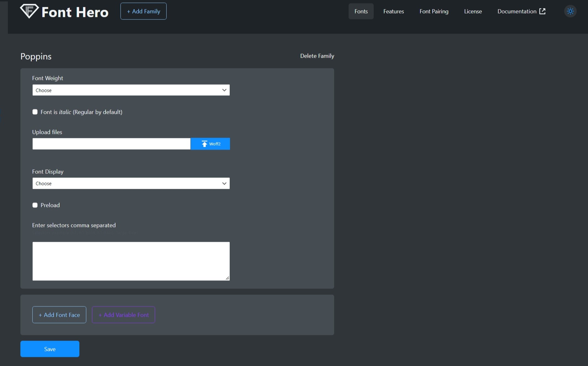This screenshot has height=366, width=588.
Task: Click the Woff2 upload icon
Action: tap(204, 144)
